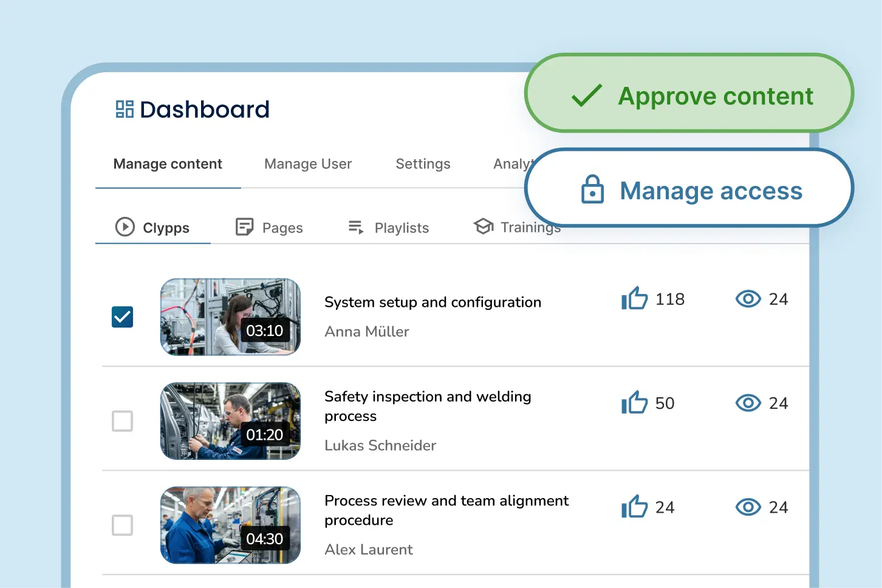This screenshot has height=588, width=882.
Task: Click author name Alex Laurent
Action: tap(369, 550)
